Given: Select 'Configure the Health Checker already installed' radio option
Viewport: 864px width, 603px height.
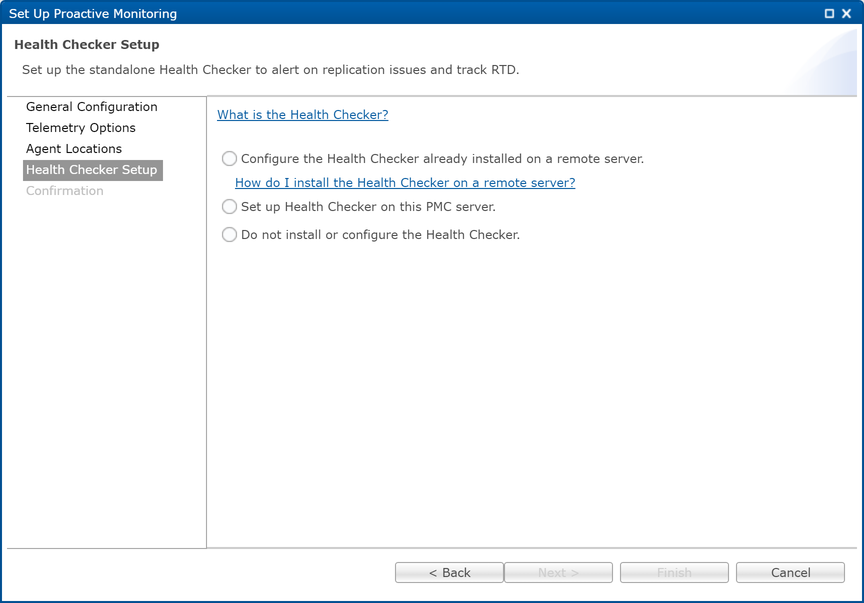Looking at the screenshot, I should pos(229,159).
